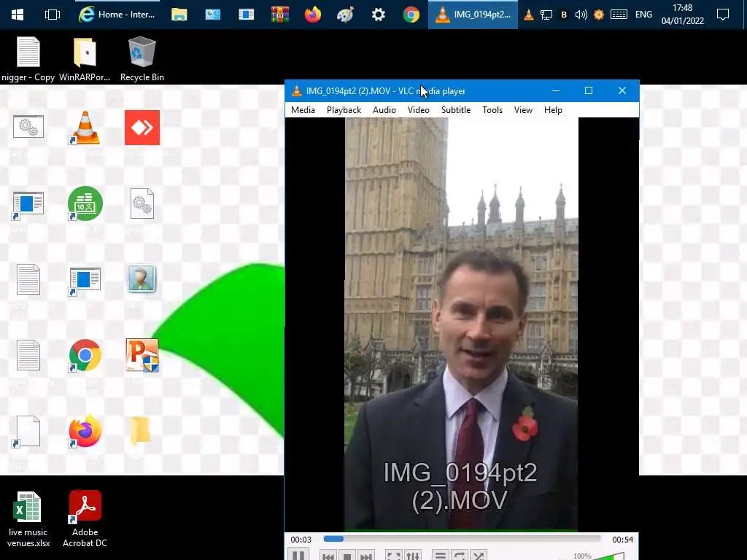Open the Help menu in VLC
This screenshot has height=560, width=747.
click(x=553, y=110)
